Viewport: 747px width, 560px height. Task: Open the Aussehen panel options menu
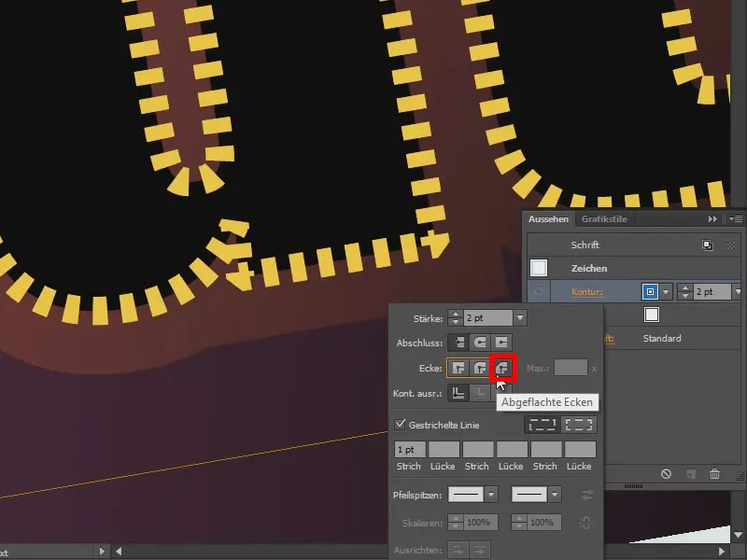(736, 219)
